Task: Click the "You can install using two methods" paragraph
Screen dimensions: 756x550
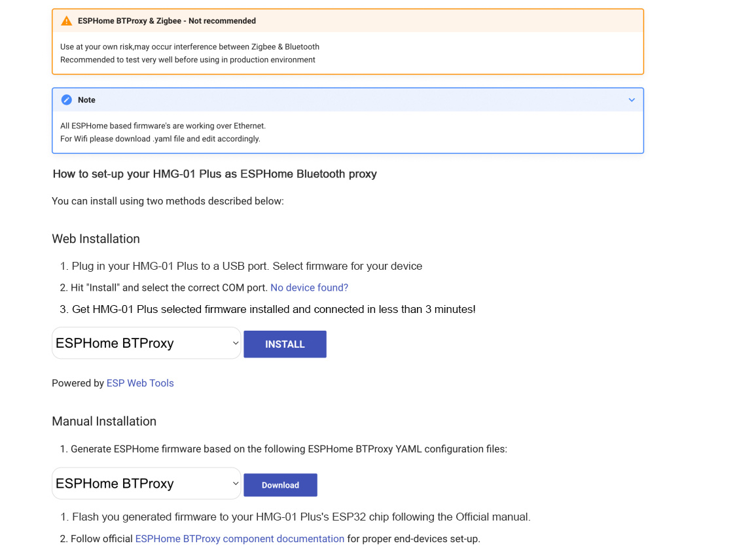Action: point(168,201)
